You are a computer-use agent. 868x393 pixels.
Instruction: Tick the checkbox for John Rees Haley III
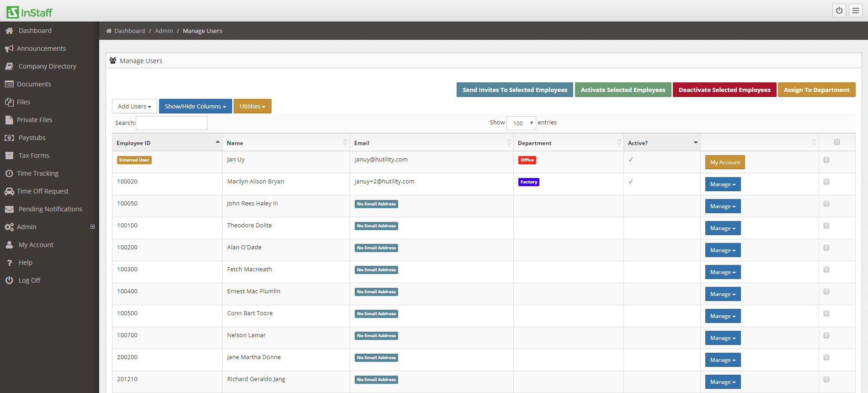(826, 204)
